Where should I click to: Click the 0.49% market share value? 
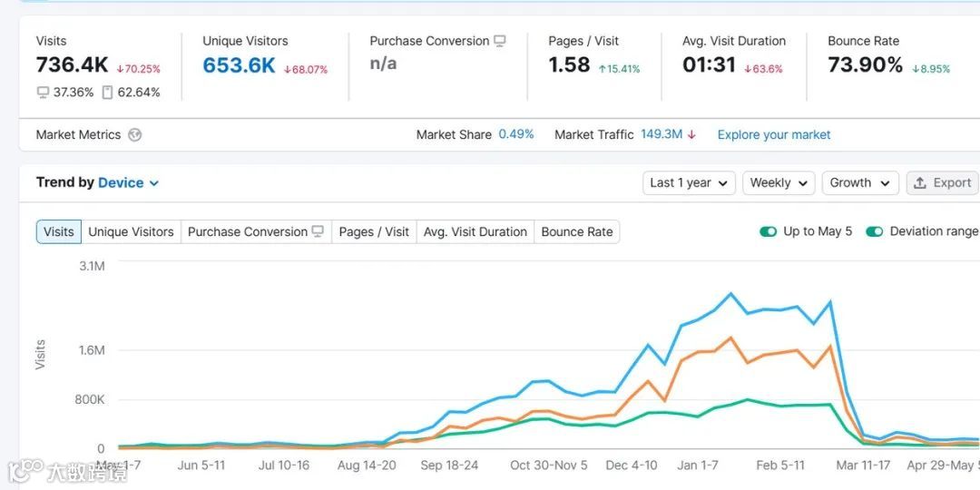coord(516,134)
